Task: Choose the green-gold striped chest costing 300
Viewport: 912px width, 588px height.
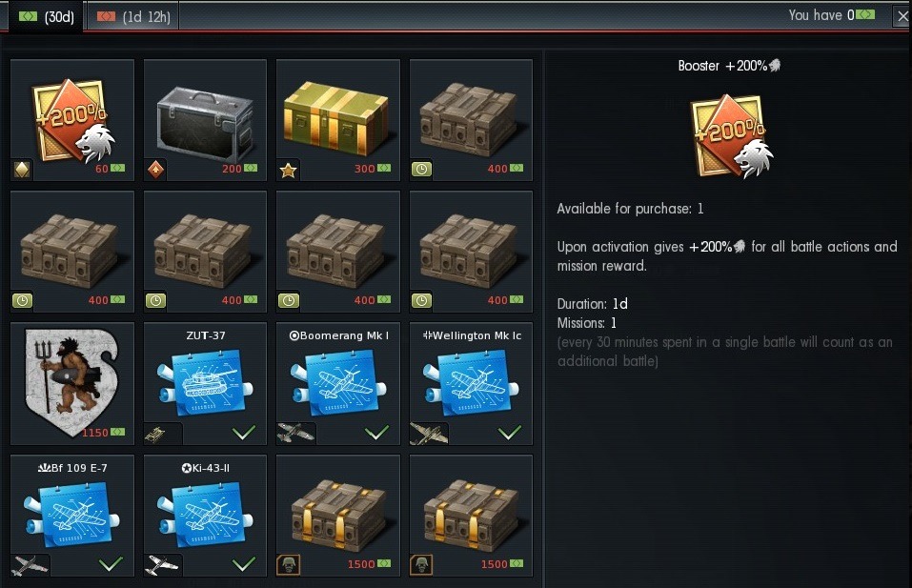Action: 338,120
